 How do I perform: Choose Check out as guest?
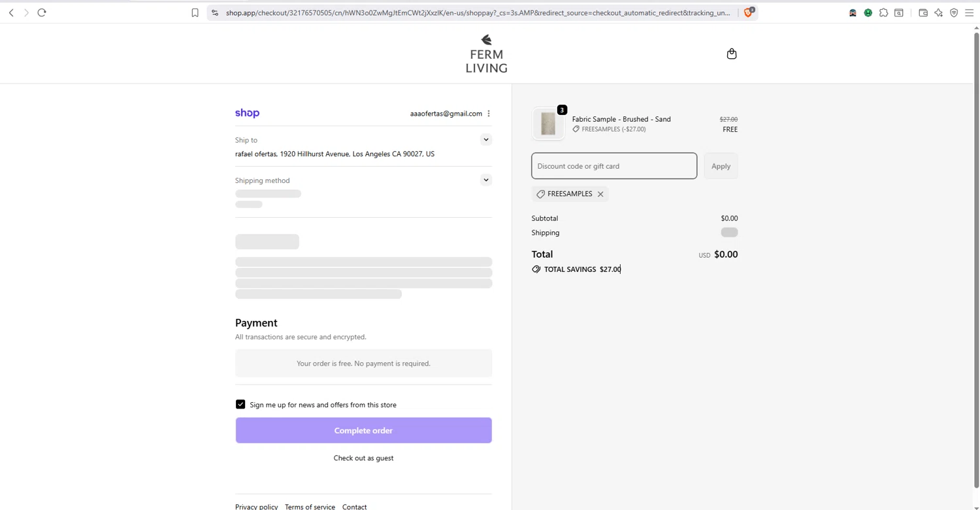(363, 458)
